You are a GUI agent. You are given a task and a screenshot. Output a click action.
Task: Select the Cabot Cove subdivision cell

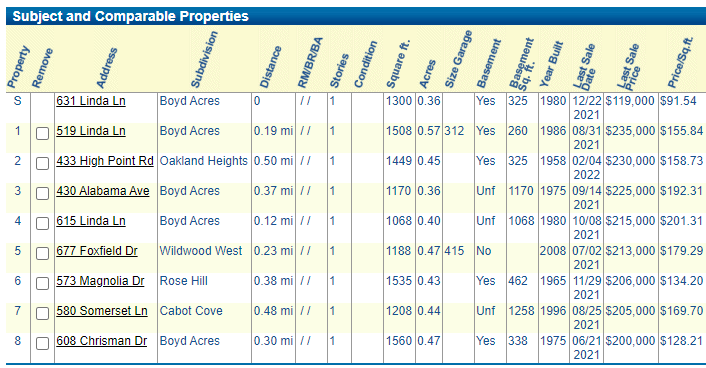191,311
